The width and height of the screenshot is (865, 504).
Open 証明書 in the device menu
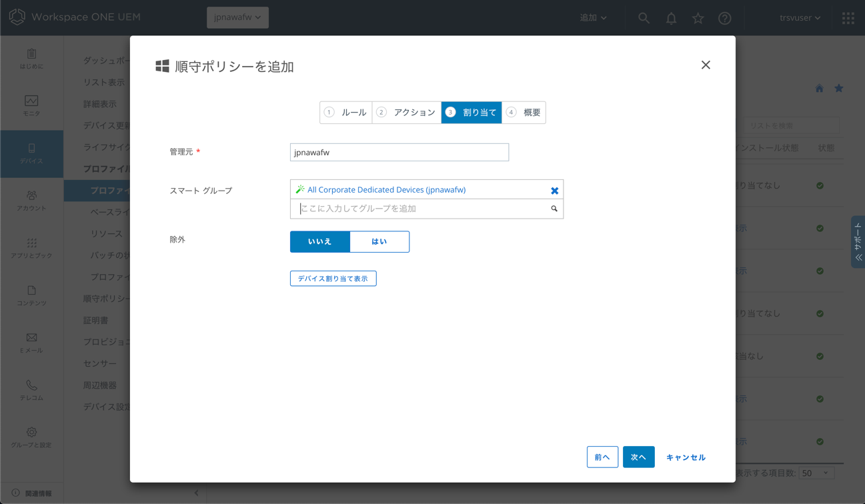(x=95, y=320)
